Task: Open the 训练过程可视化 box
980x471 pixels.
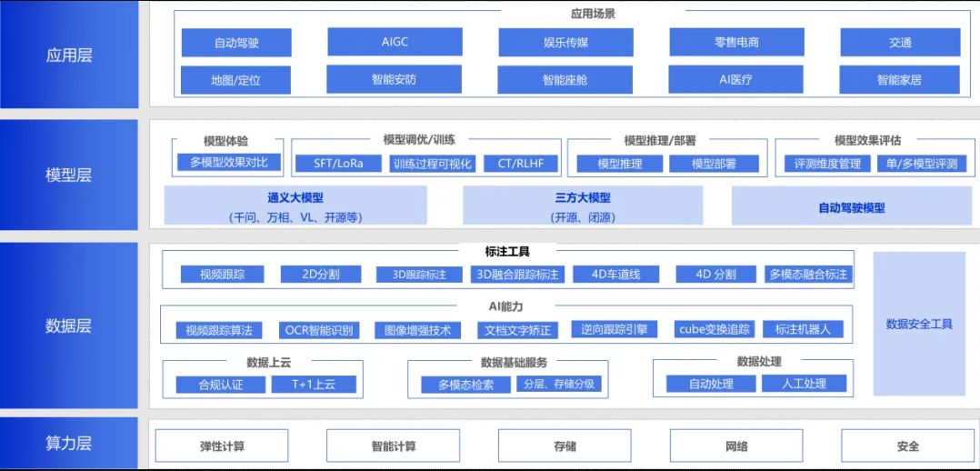Action: 433,164
